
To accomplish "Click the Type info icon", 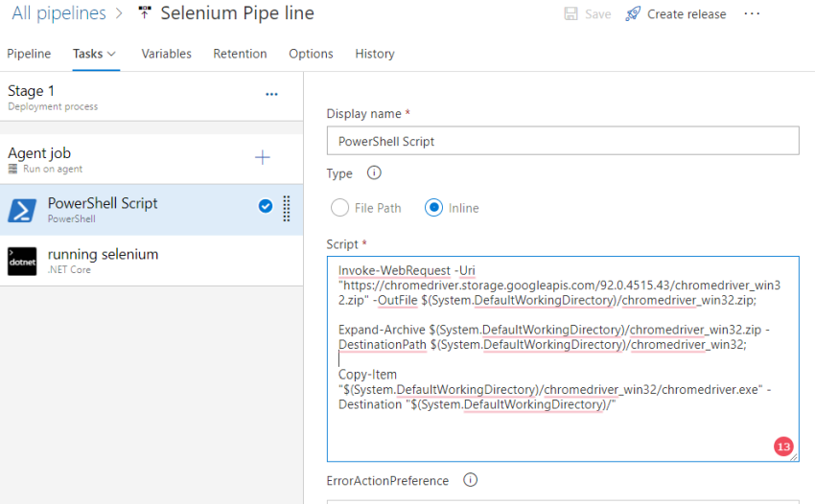I will pyautogui.click(x=374, y=173).
